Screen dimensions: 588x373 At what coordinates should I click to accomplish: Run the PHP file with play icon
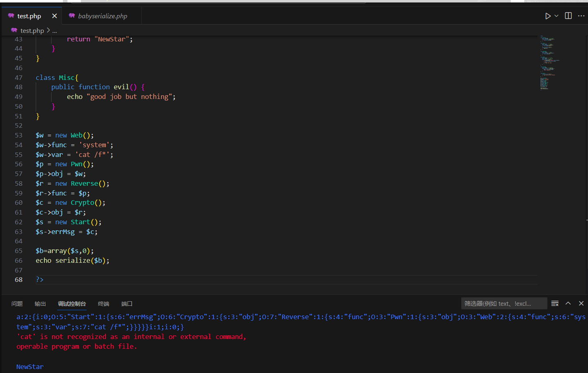click(x=548, y=16)
